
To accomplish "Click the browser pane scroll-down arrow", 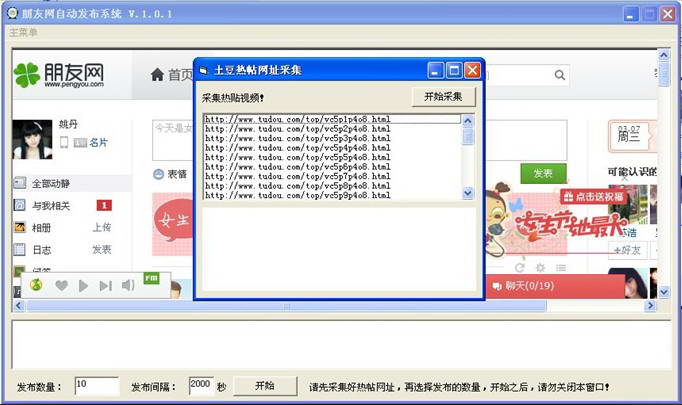I will tap(664, 292).
